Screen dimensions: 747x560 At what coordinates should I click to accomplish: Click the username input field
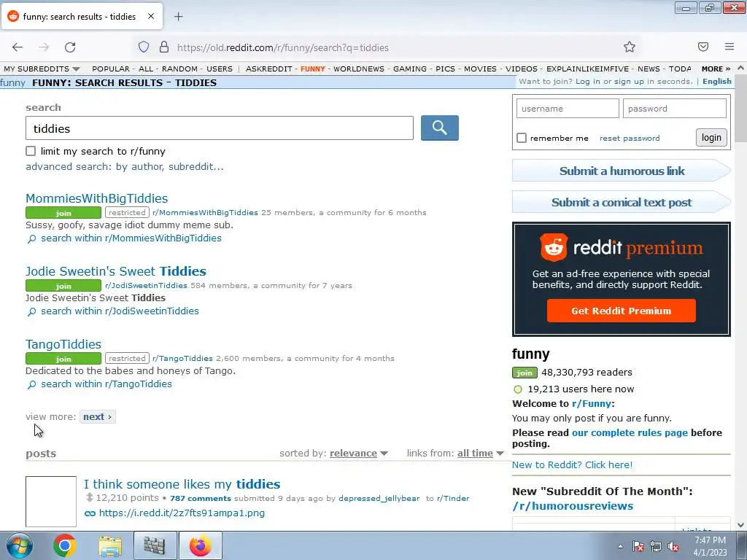568,109
